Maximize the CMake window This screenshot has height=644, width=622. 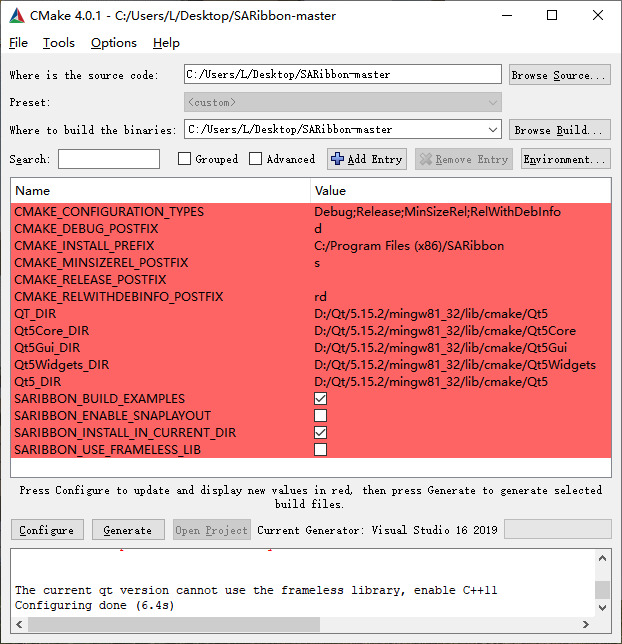point(552,15)
